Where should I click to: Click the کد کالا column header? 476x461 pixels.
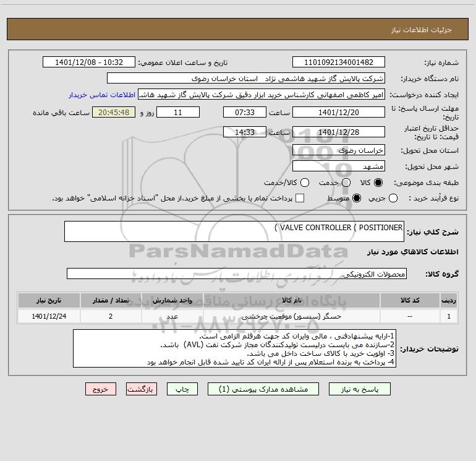coord(410,300)
